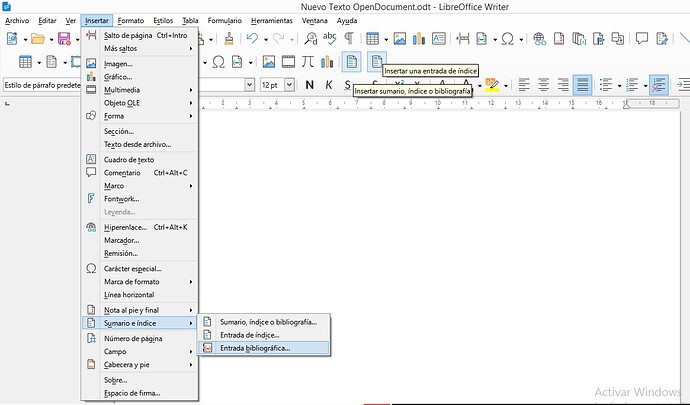Click the paragraph style box
Viewport: 690px width, 405px height.
[x=42, y=85]
